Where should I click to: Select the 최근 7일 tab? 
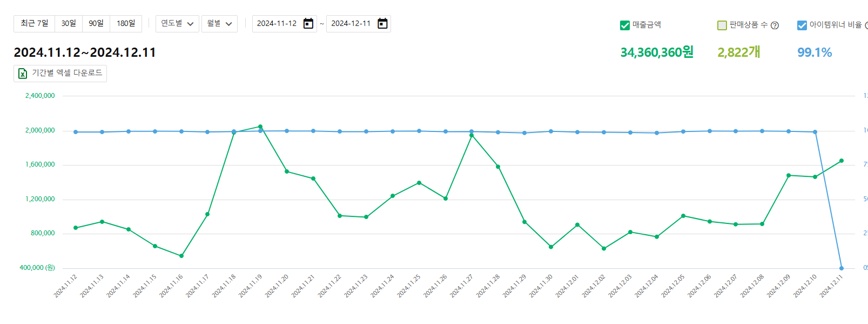coord(35,24)
